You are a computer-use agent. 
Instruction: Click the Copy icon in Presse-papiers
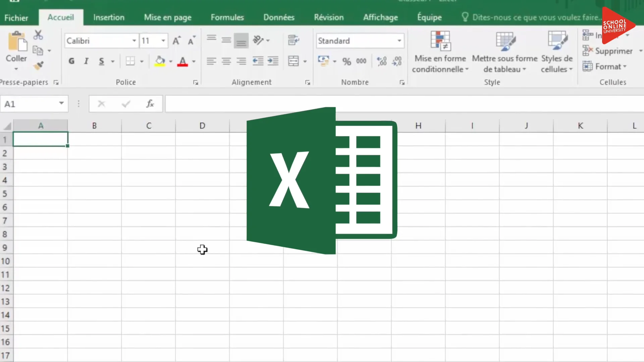[x=38, y=51]
